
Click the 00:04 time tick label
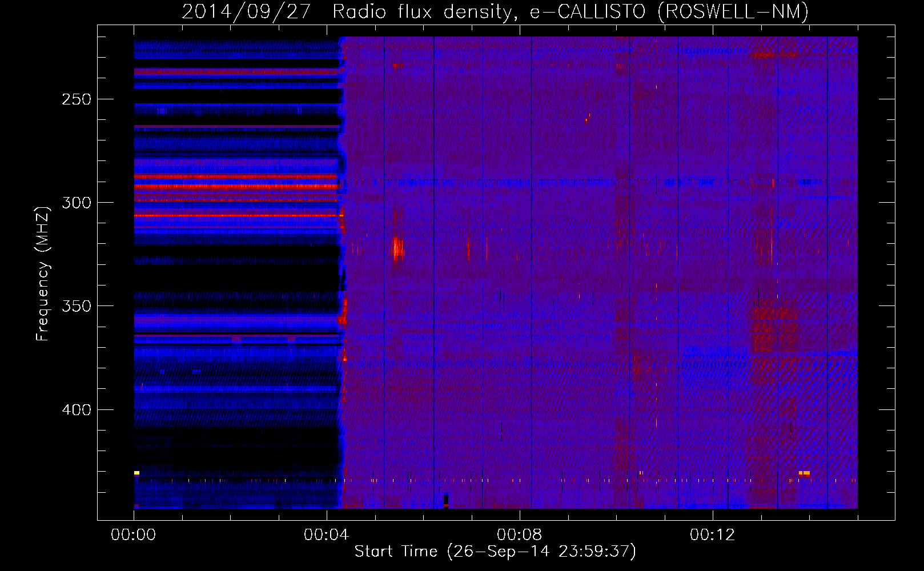point(326,535)
